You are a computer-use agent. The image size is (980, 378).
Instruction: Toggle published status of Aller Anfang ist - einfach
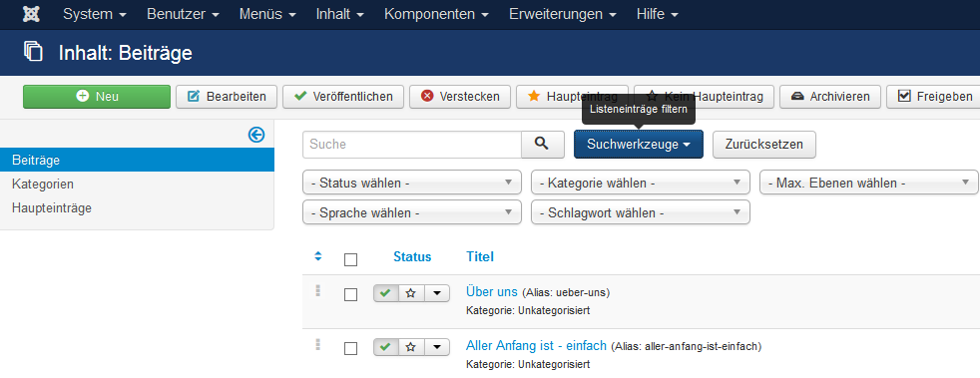386,347
